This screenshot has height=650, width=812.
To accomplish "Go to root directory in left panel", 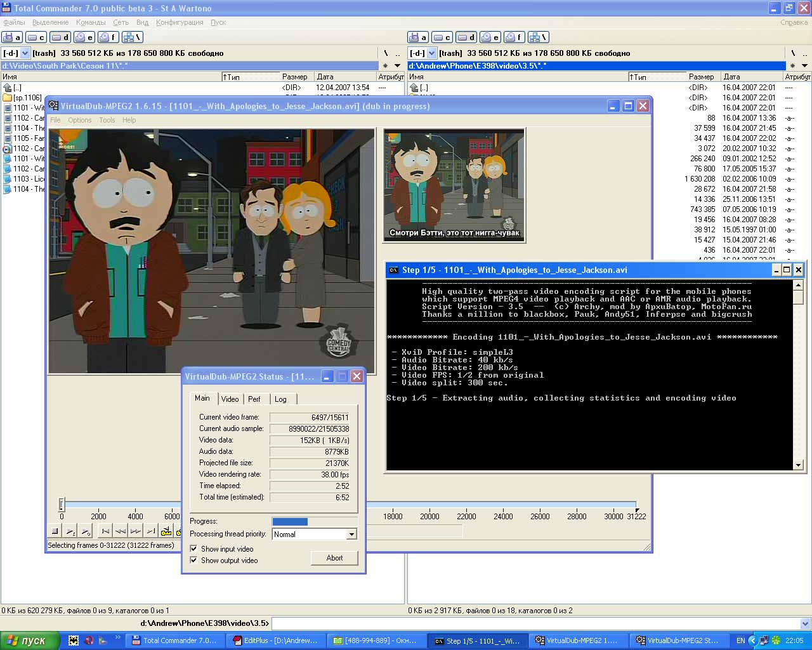I will [386, 53].
